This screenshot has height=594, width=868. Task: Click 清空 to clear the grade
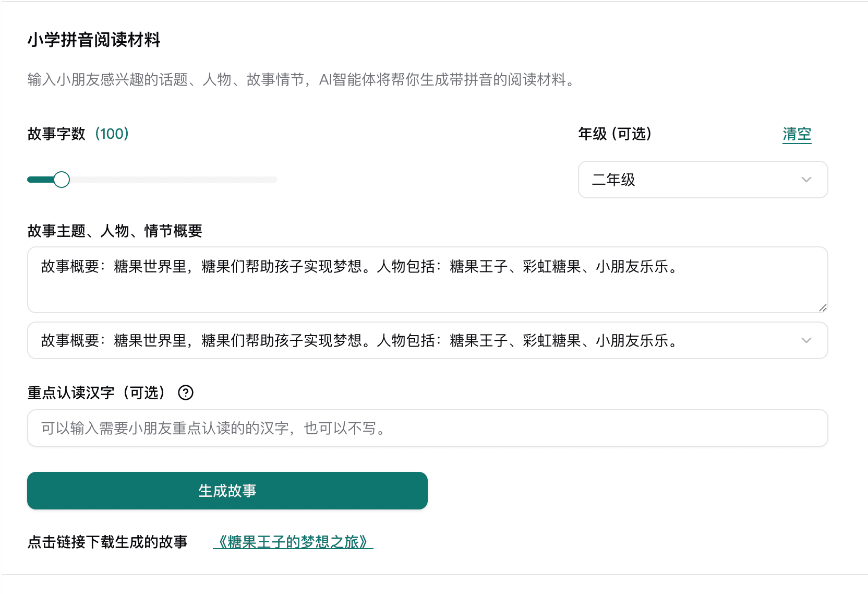coord(797,134)
